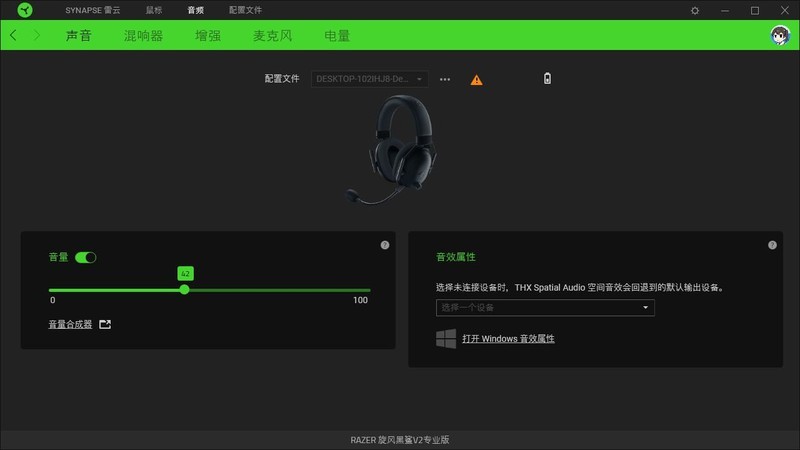Maximize the Synapse window

(755, 10)
